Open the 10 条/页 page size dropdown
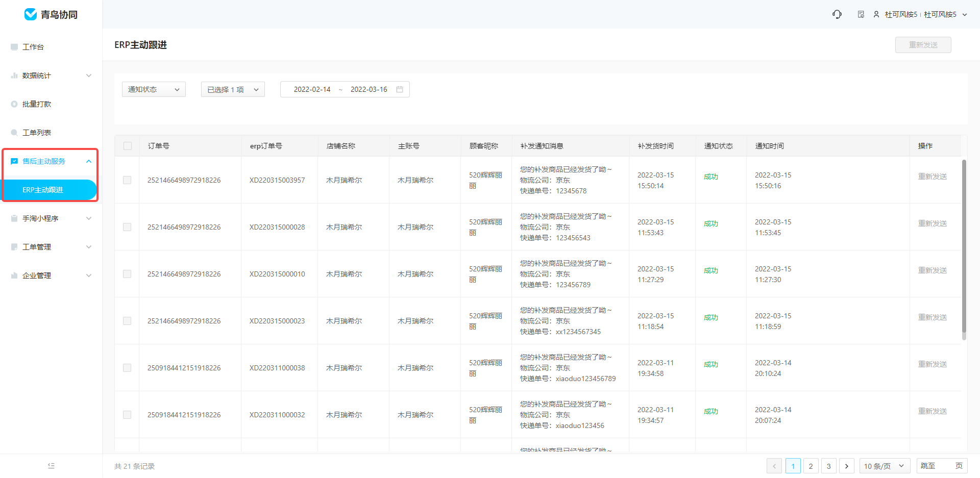Screen dimensions: 980x478 click(x=885, y=466)
